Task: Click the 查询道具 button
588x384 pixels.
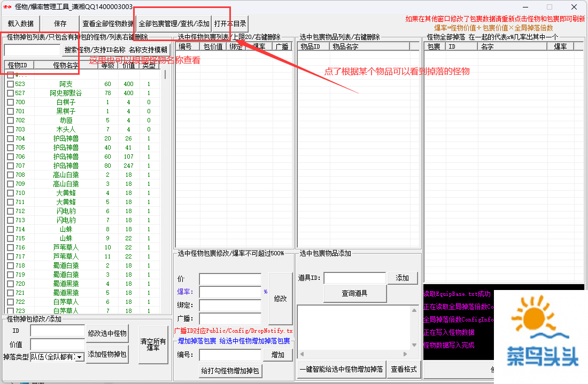Action: point(355,294)
